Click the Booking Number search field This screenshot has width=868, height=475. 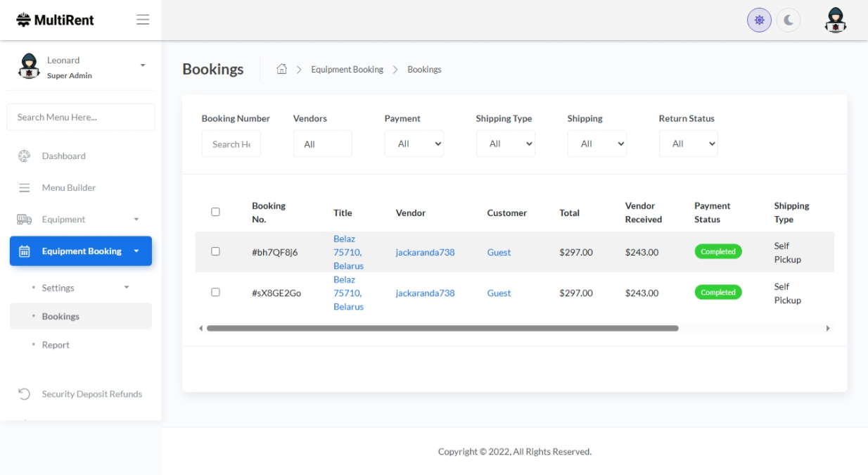tap(231, 144)
